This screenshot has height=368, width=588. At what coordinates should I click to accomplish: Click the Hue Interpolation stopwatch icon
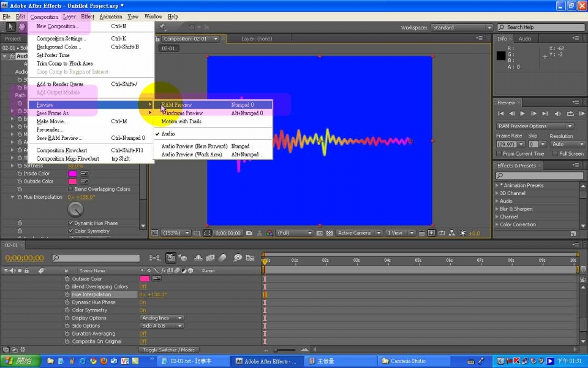[x=20, y=197]
